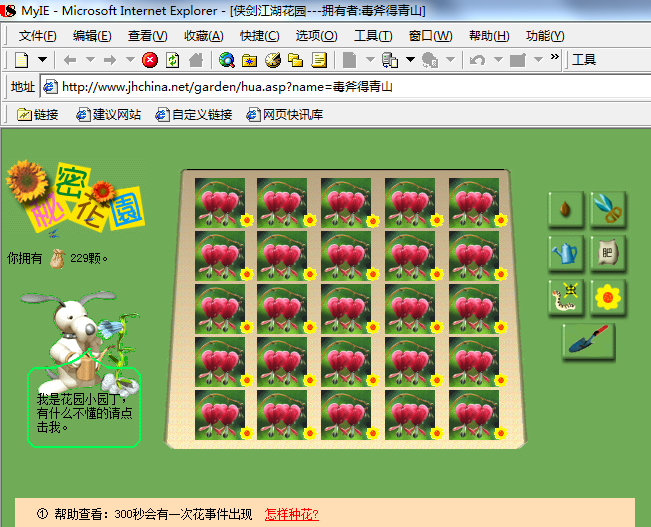
Task: Expand toolbar overflow chevron
Action: pyautogui.click(x=555, y=56)
